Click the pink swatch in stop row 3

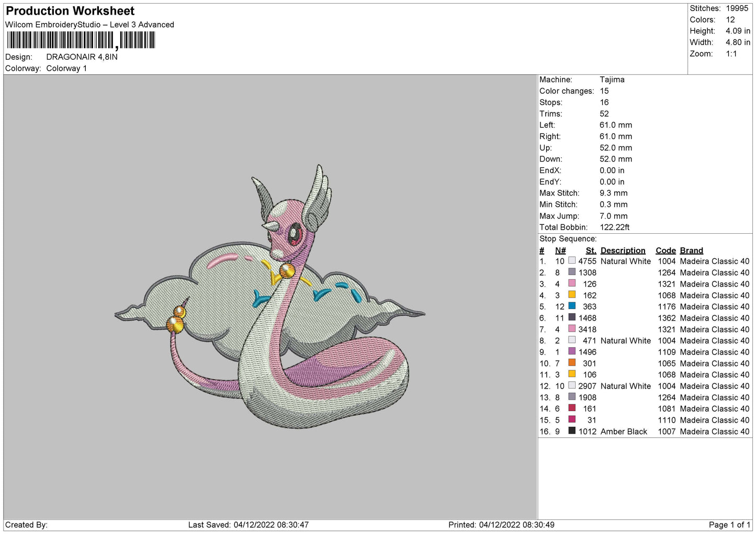pos(572,283)
